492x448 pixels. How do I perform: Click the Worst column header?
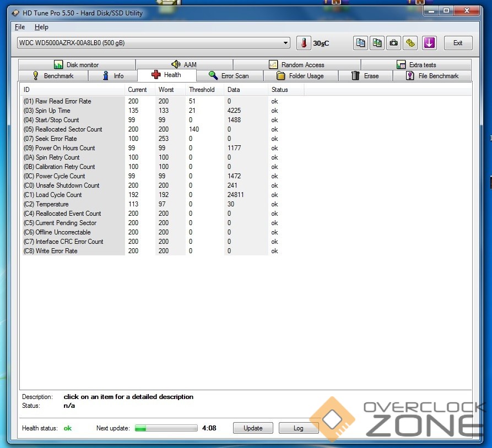[x=170, y=90]
